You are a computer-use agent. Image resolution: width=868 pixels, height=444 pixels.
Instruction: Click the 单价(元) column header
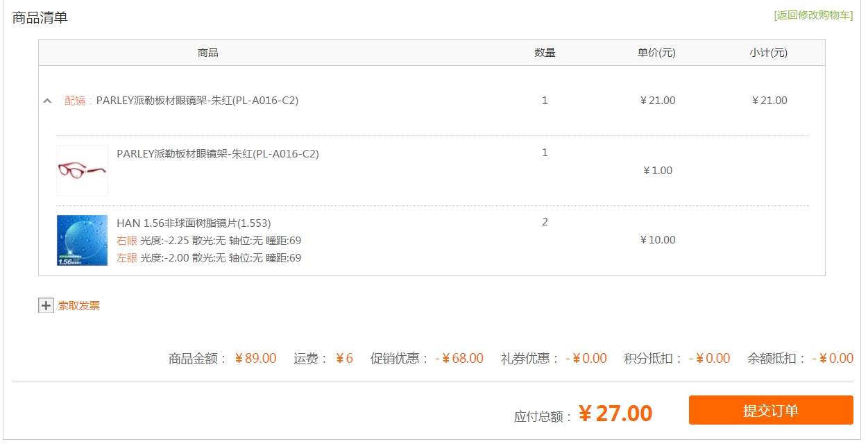(x=656, y=53)
